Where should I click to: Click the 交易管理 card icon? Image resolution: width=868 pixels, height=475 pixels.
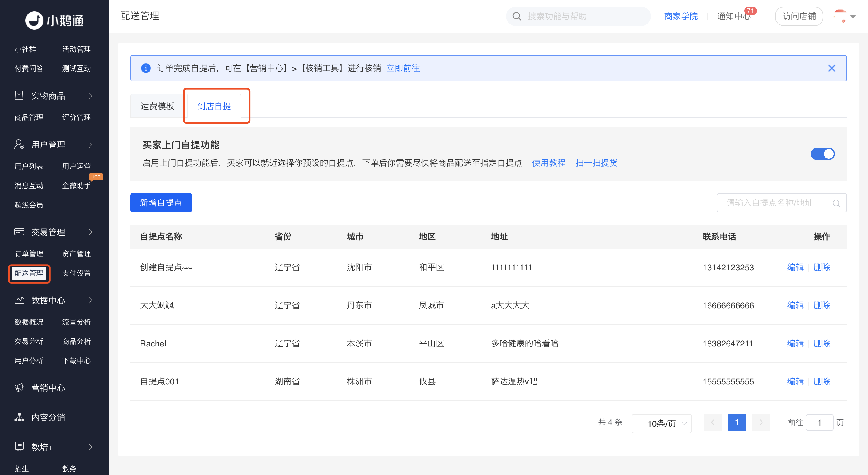(19, 232)
